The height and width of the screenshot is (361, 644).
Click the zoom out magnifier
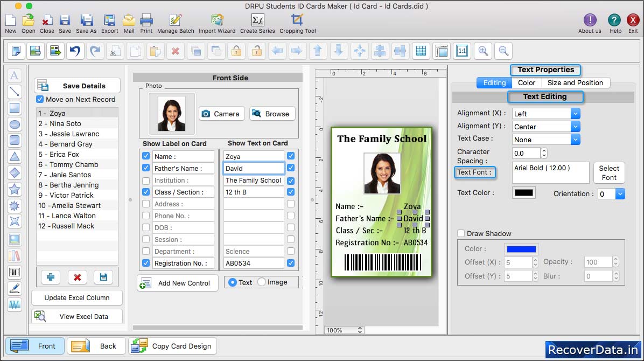pos(503,51)
